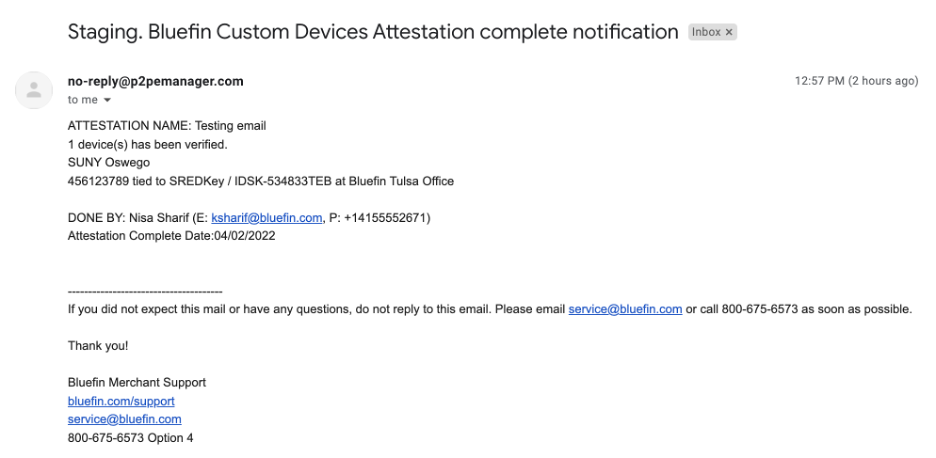Click the "ATTESTATION NAME: Testing email" line
Image resolution: width=936 pixels, height=458 pixels.
click(x=167, y=126)
